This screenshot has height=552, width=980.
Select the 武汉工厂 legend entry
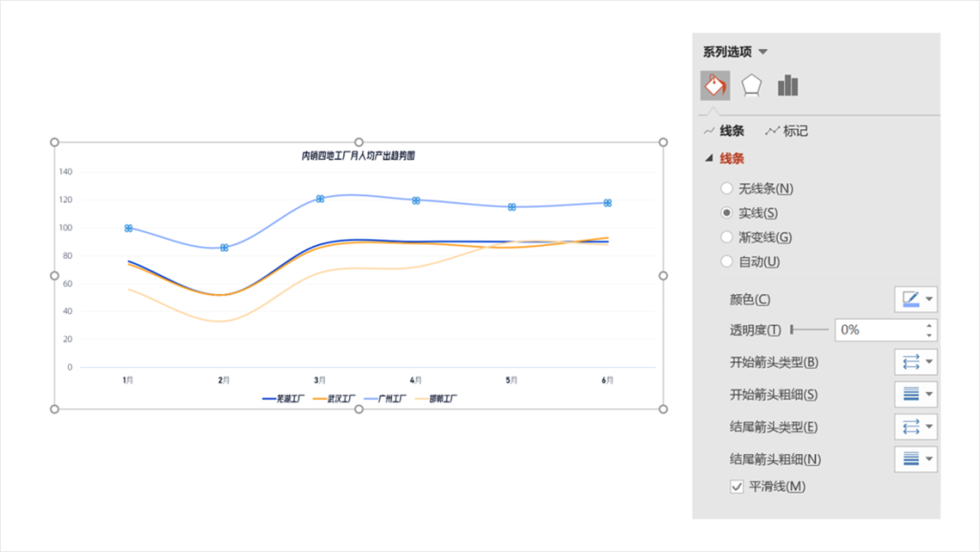[334, 399]
